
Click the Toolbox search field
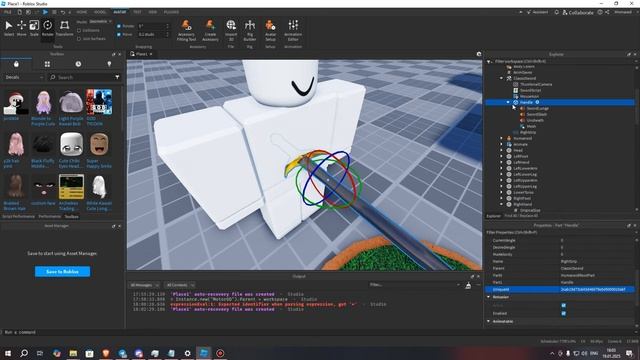(x=85, y=77)
